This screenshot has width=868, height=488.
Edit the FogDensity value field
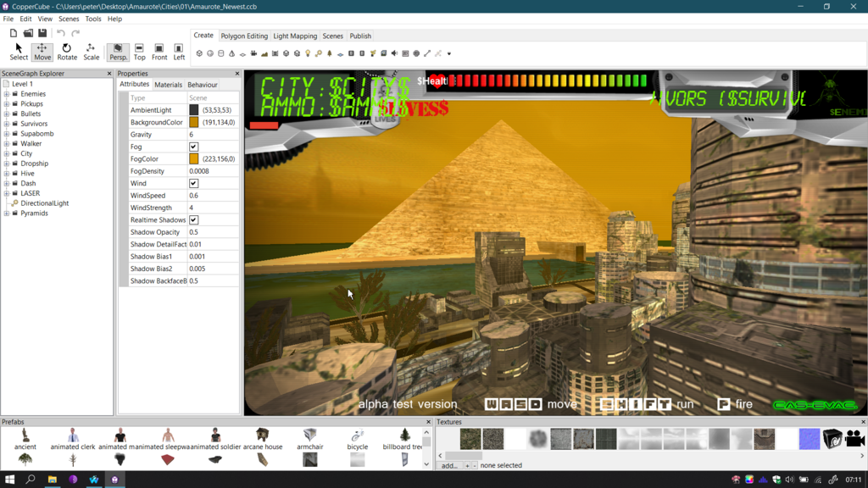213,171
